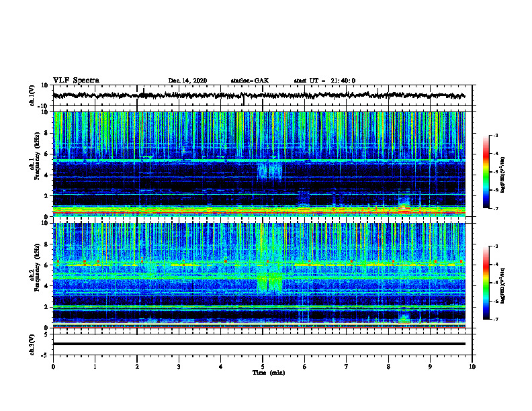
Task: Click the ch.2 color scale bar
Action: click(x=486, y=283)
